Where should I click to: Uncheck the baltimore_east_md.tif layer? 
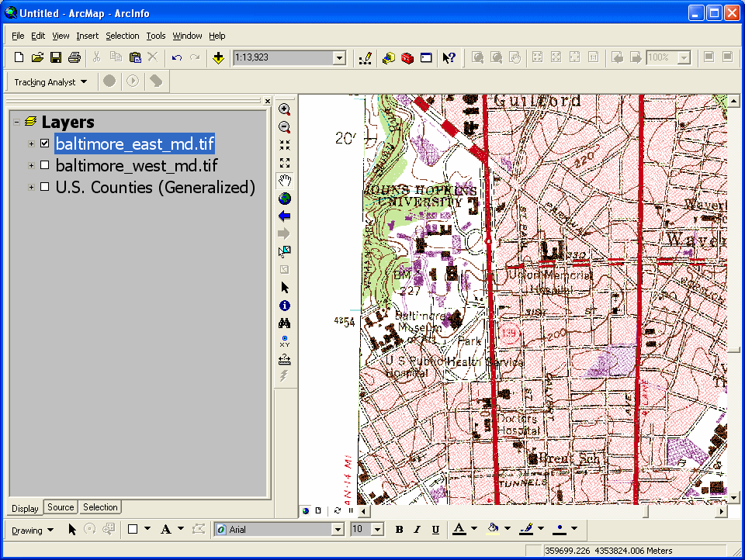[x=45, y=143]
